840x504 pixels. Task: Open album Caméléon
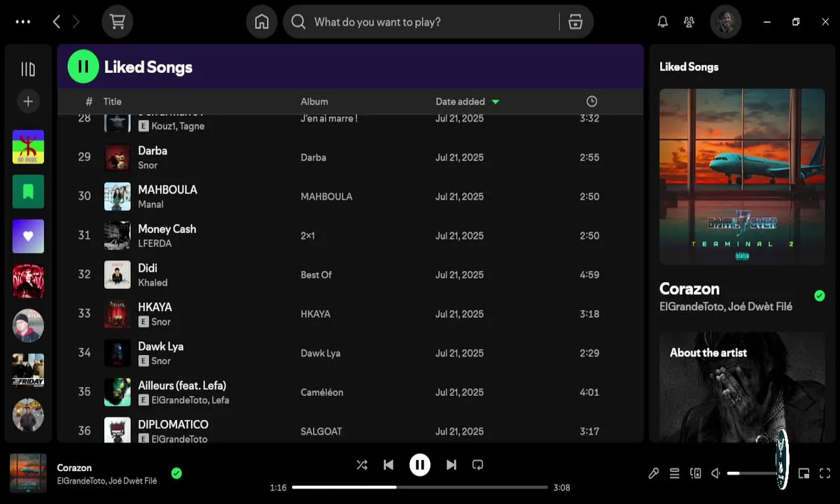pos(322,393)
